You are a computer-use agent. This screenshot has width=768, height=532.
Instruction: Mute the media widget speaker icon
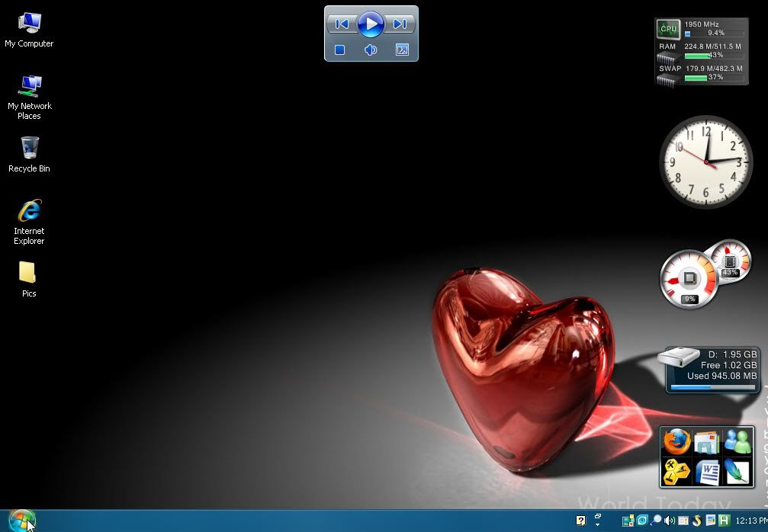[371, 50]
